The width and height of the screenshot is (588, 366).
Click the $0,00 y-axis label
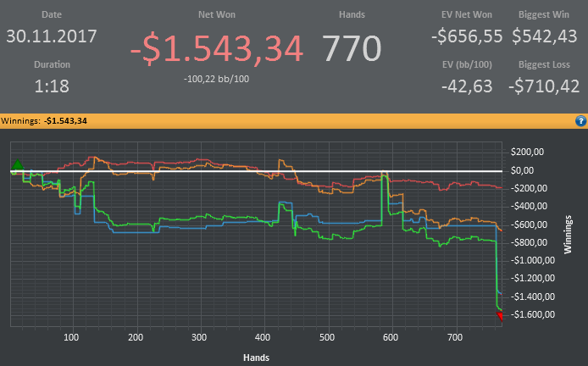523,170
